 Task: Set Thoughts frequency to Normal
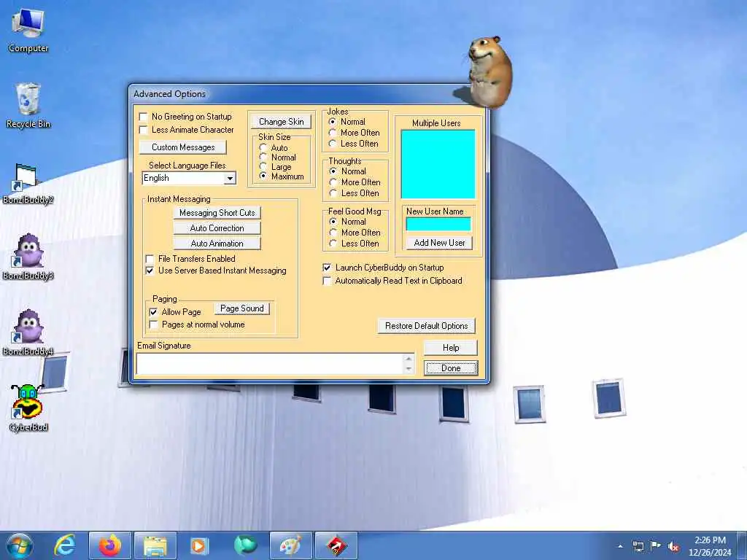point(333,171)
